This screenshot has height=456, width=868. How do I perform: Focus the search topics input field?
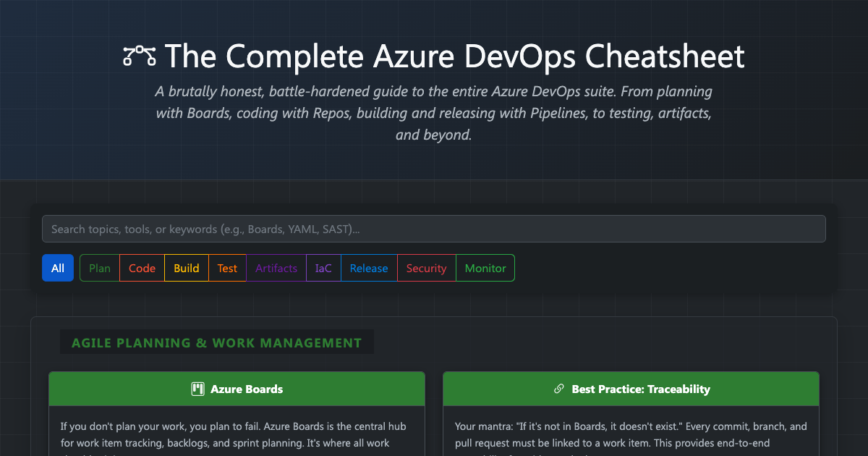[434, 229]
